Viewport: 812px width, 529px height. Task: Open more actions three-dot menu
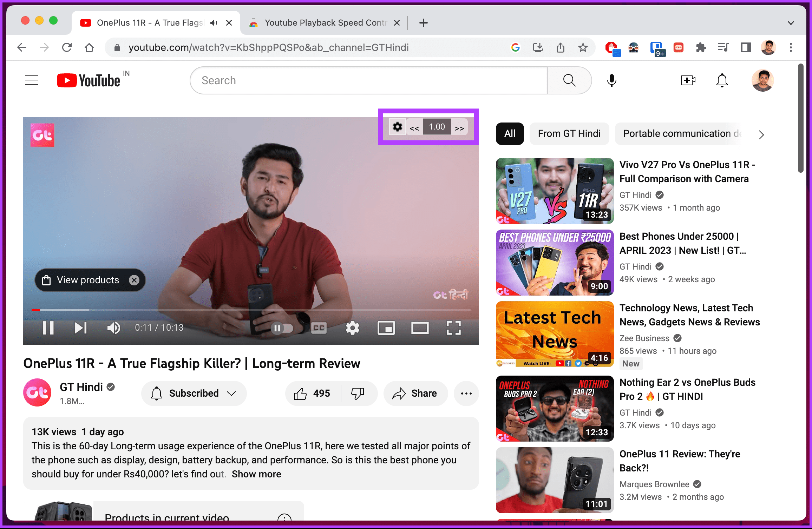pos(466,393)
